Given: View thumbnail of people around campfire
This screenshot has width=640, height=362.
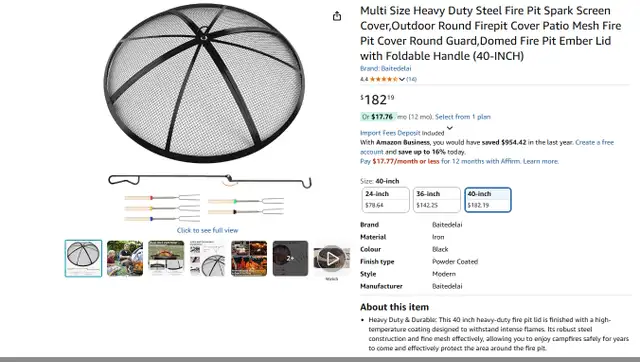Looking at the screenshot, I should click(x=125, y=258).
